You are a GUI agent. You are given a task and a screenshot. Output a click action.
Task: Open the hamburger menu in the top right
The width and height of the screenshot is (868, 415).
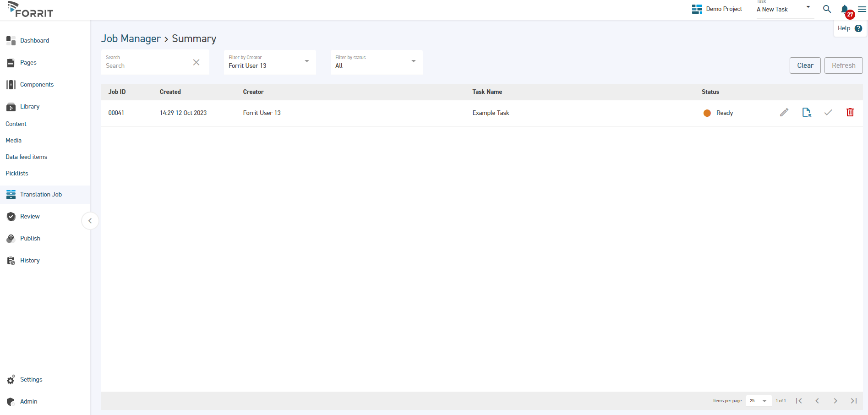[x=862, y=9]
